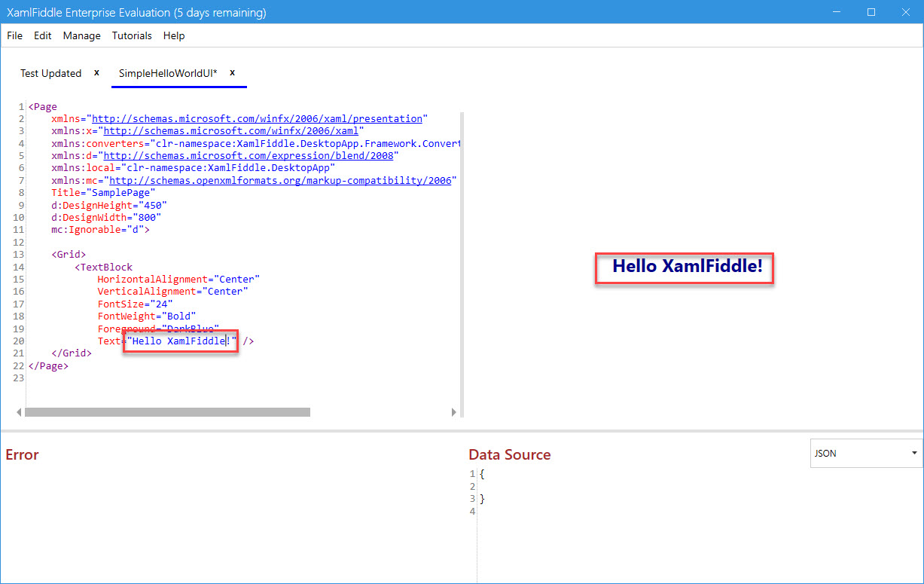Viewport: 924px width, 584px height.
Task: Click the closing </Page> tag
Action: 48,365
